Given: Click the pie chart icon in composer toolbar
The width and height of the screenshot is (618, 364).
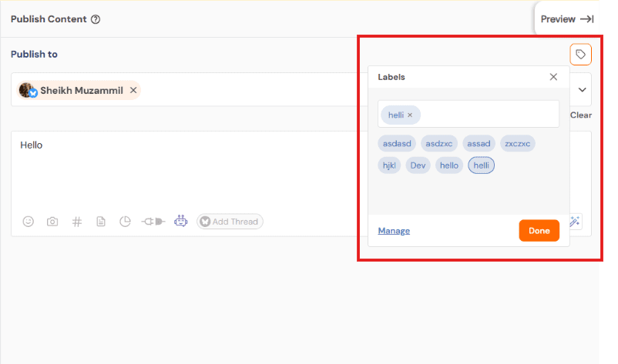Looking at the screenshot, I should tap(125, 222).
